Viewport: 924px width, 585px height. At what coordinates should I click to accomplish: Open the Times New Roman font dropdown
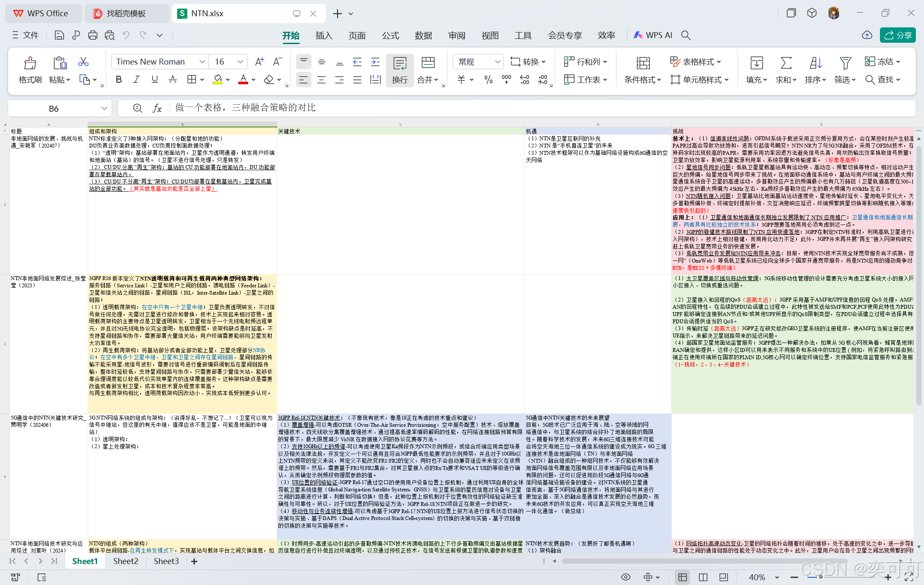tap(202, 62)
